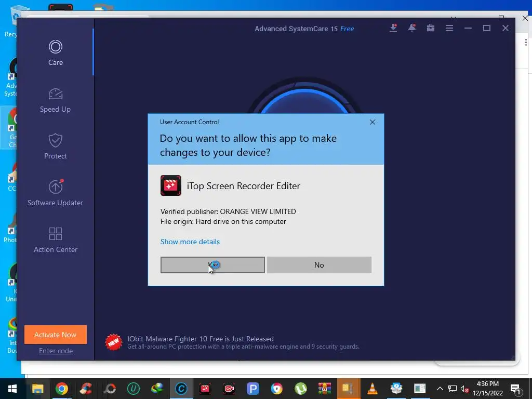Image resolution: width=532 pixels, height=399 pixels.
Task: Minimize the Advanced SystemCare window
Action: [468, 28]
